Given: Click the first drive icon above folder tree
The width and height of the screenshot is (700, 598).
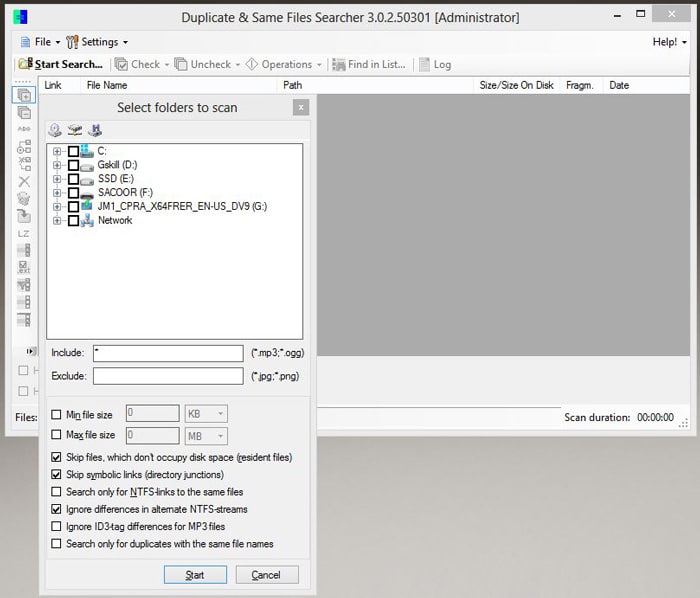Looking at the screenshot, I should [x=55, y=130].
